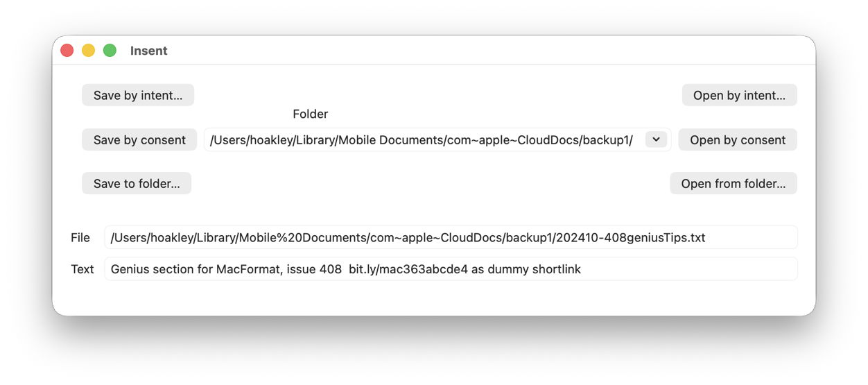Viewport: 868px width, 385px height.
Task: Choose Open from folder...
Action: [733, 184]
